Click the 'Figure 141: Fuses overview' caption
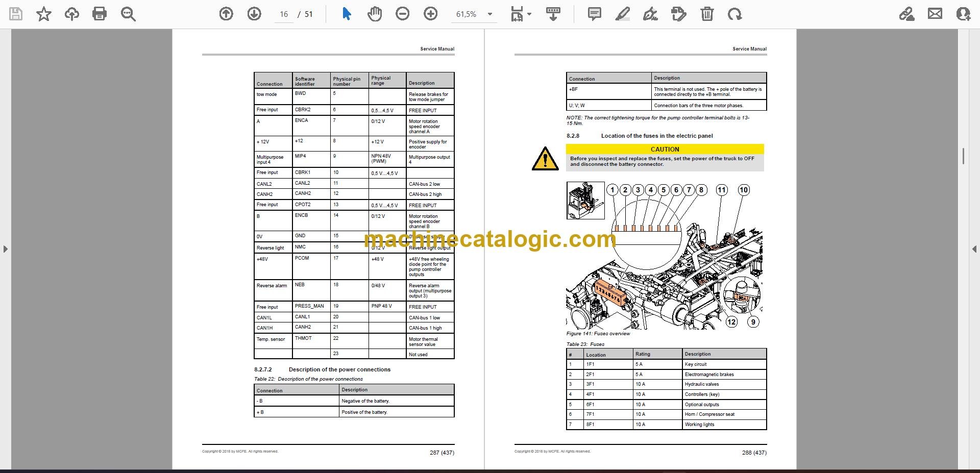Screen dimensions: 980x473 [x=598, y=334]
